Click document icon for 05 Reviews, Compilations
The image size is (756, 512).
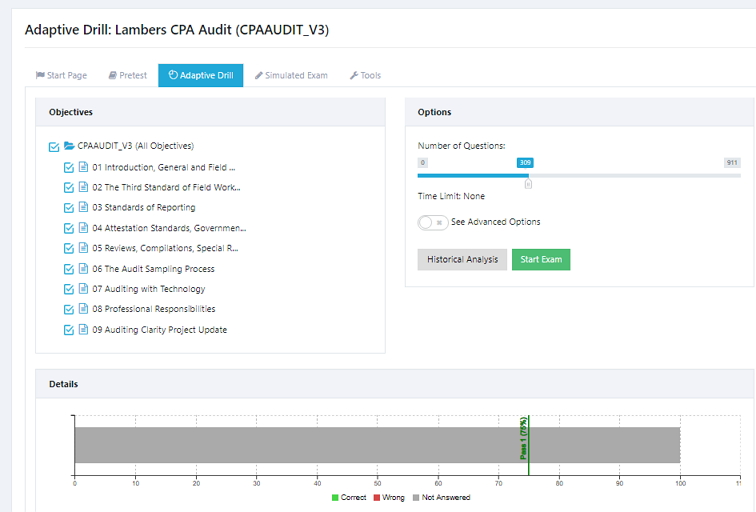pyautogui.click(x=83, y=247)
